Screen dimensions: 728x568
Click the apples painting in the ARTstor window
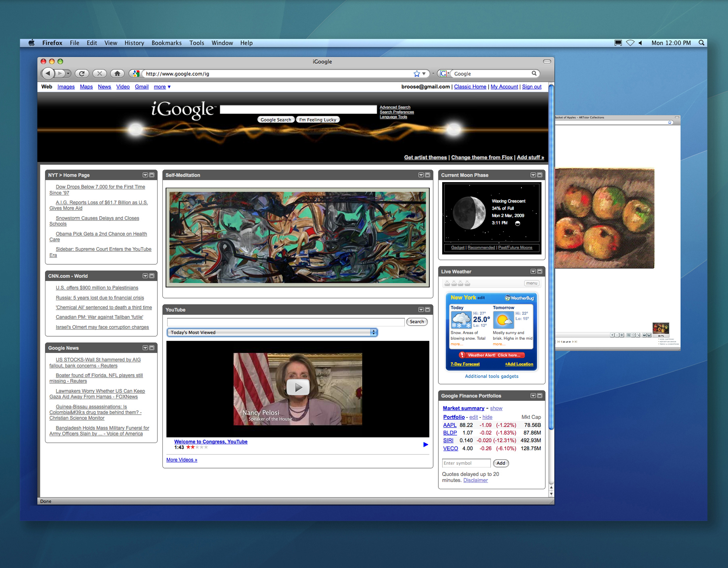point(605,218)
